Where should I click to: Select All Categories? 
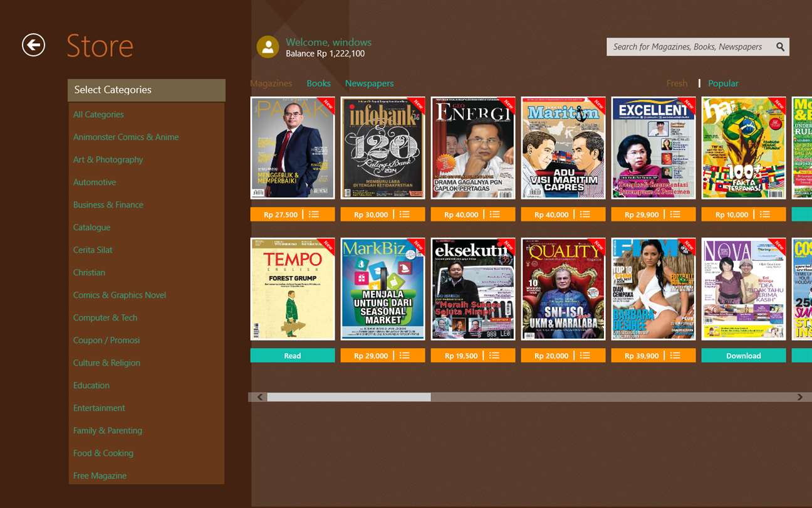[98, 115]
